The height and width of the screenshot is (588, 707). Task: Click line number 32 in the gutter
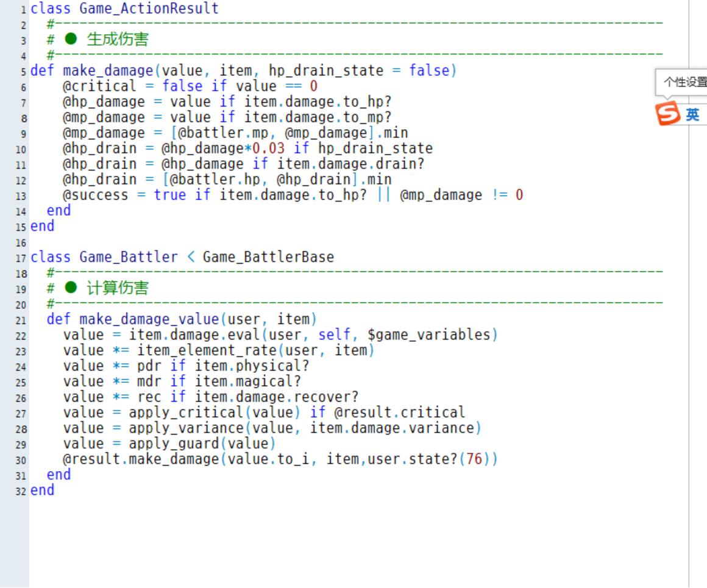point(21,492)
